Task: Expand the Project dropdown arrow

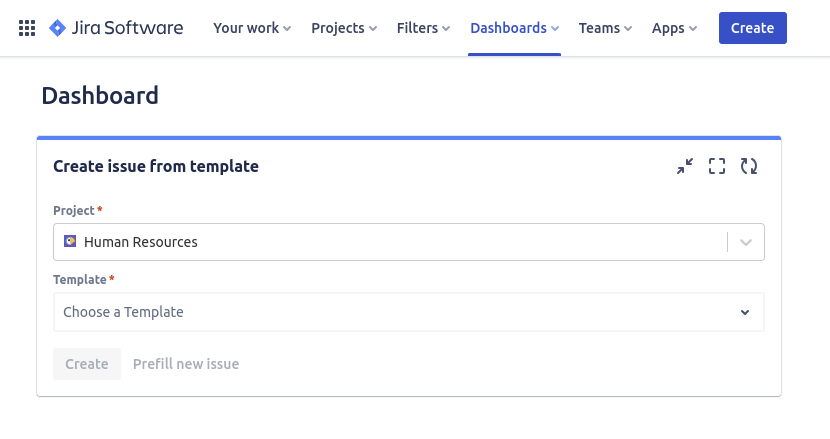Action: point(746,243)
